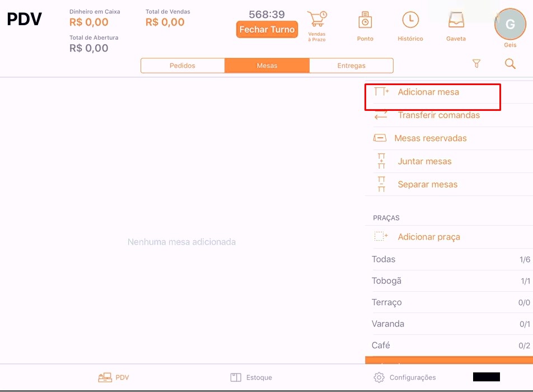Image resolution: width=533 pixels, height=392 pixels.
Task: Click the Geis user avatar
Action: pyautogui.click(x=510, y=24)
